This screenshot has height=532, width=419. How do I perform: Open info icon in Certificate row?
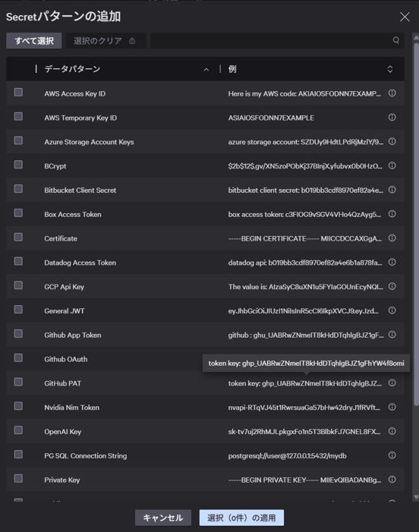tap(392, 238)
